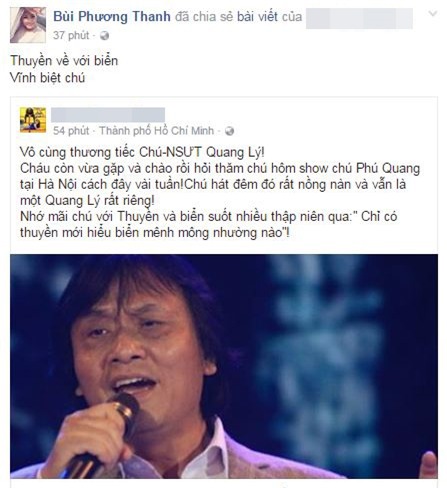Click the blurred poster name in shared post
The width and height of the screenshot is (447, 488).
pyautogui.click(x=108, y=115)
